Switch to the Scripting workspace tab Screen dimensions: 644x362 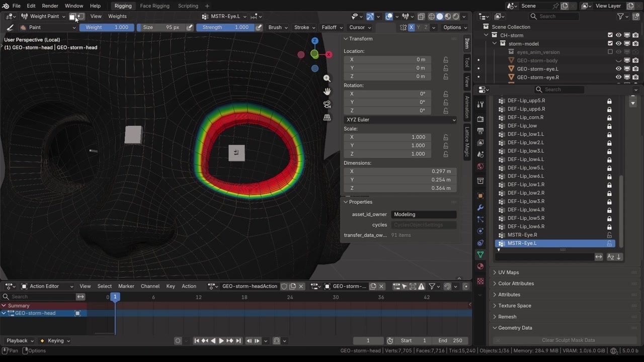pos(188,6)
